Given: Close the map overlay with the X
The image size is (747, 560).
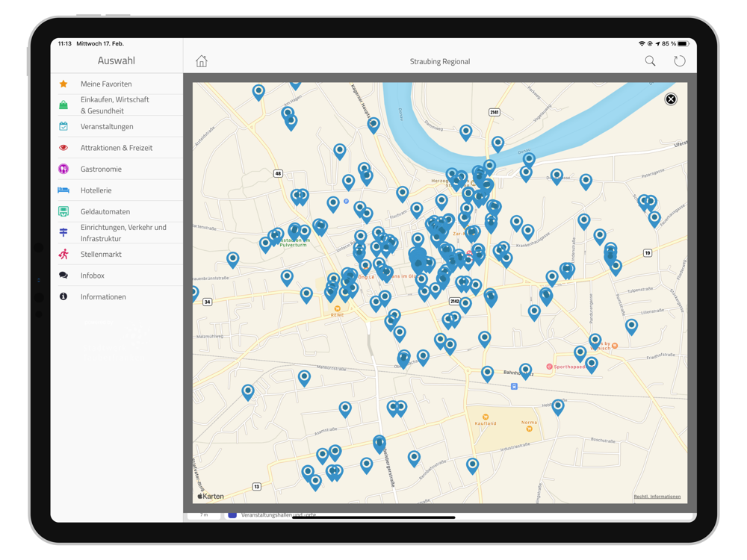Looking at the screenshot, I should click(671, 99).
